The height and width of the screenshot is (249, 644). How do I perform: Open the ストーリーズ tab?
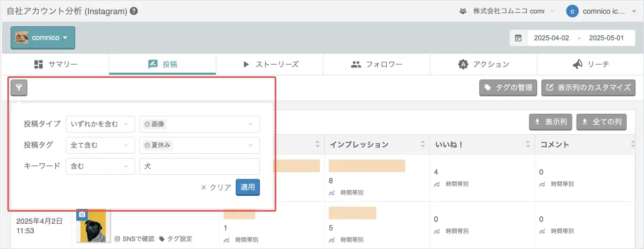269,64
